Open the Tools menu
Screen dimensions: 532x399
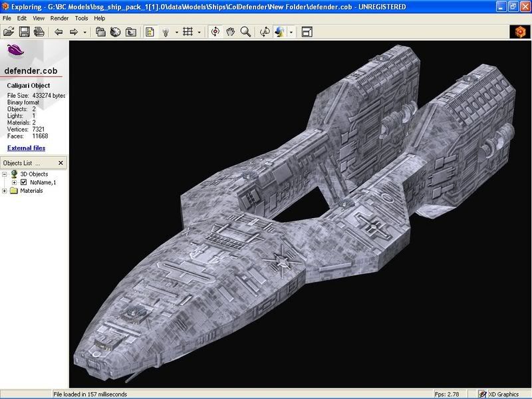[81, 19]
